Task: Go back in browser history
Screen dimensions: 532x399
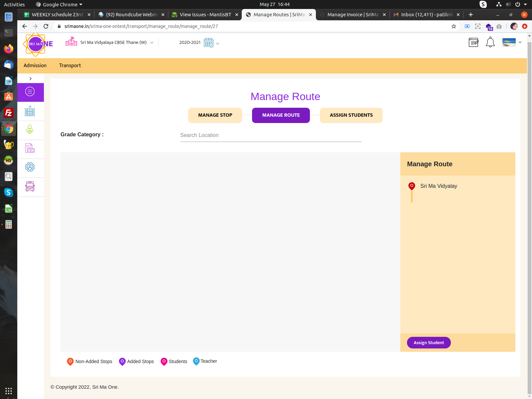Action: pyautogui.click(x=25, y=26)
